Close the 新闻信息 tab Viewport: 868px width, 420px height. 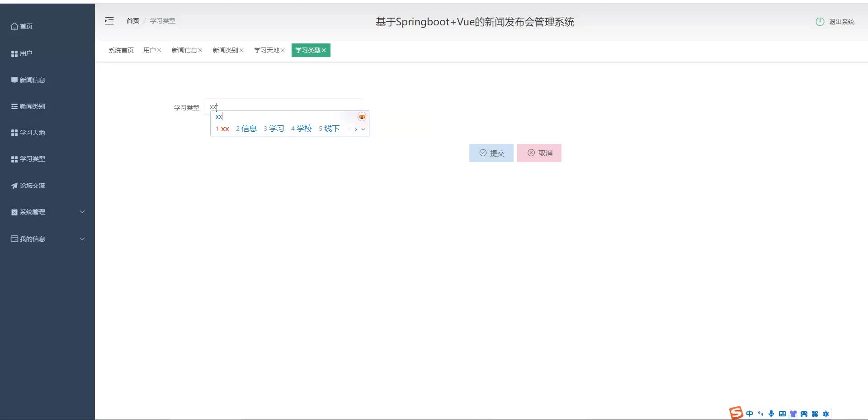(x=200, y=50)
